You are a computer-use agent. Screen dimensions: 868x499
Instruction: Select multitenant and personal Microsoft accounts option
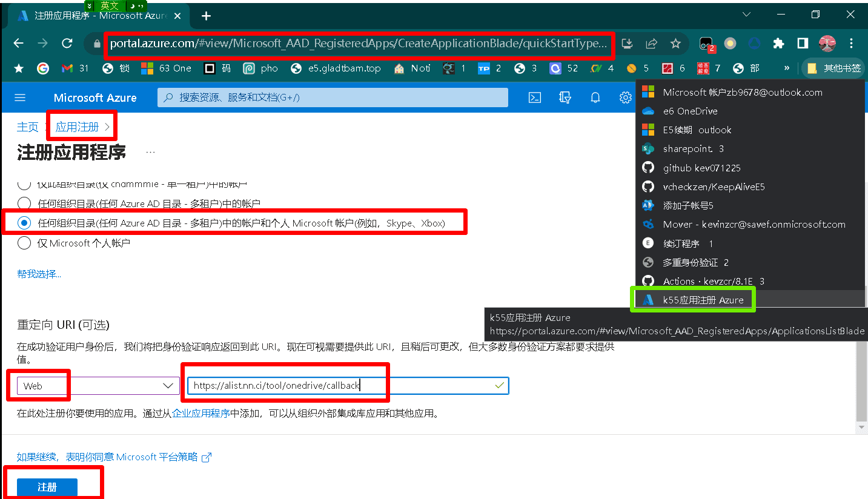[x=24, y=223]
